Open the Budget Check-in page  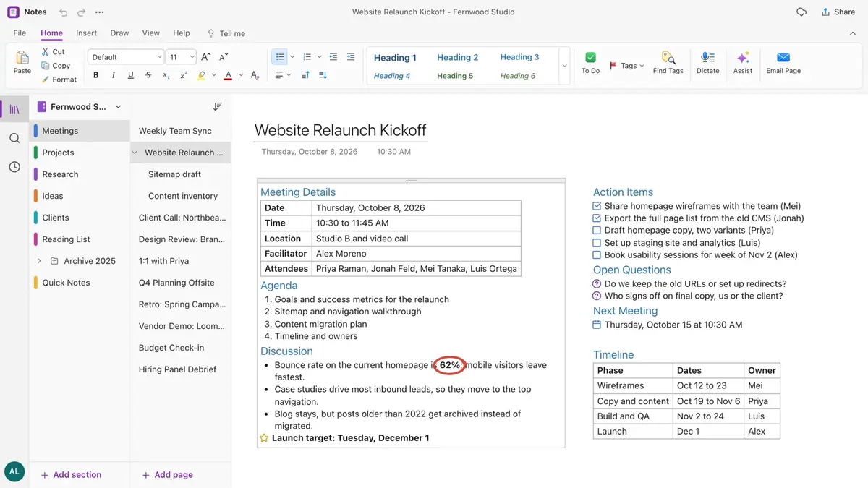tap(181, 348)
